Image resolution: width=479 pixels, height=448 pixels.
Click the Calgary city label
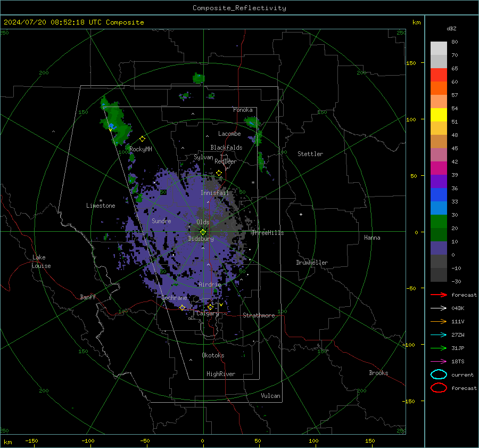[x=208, y=313]
